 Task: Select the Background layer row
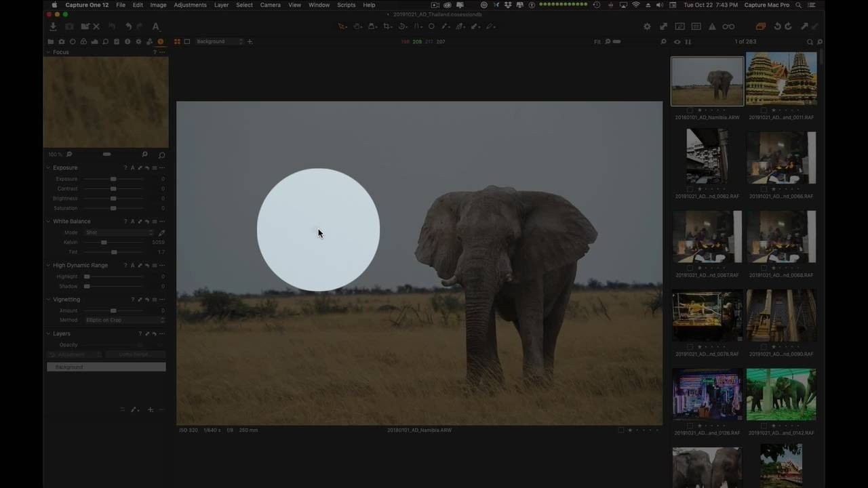point(106,367)
